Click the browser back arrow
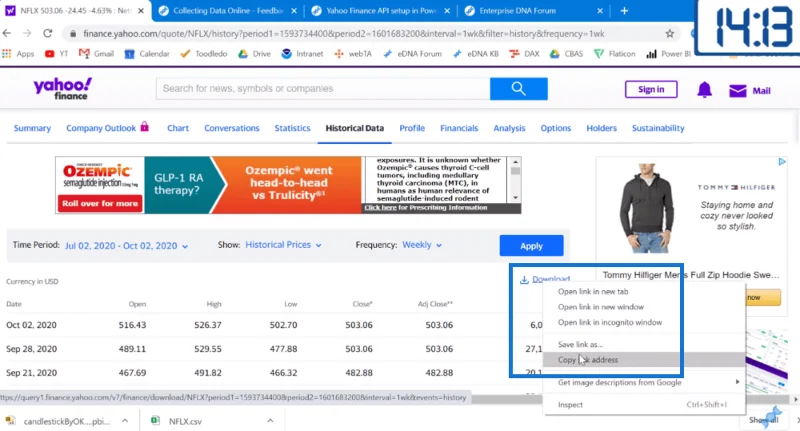The image size is (800, 431). 7,33
